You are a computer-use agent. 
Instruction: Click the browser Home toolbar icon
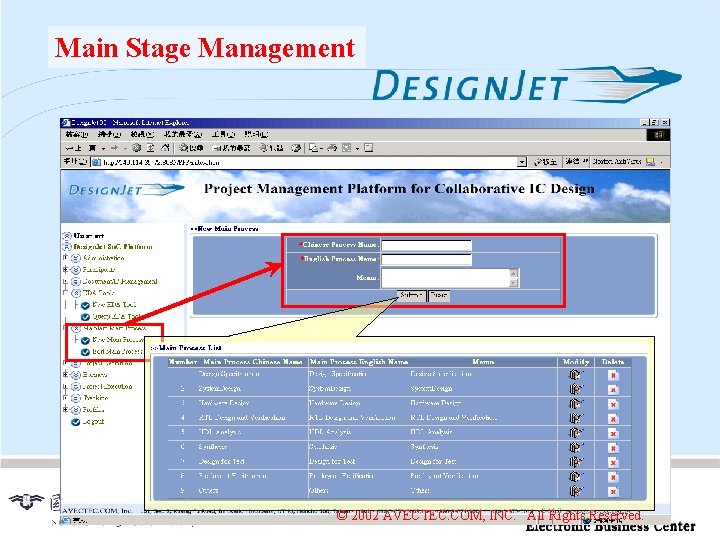tap(165, 148)
